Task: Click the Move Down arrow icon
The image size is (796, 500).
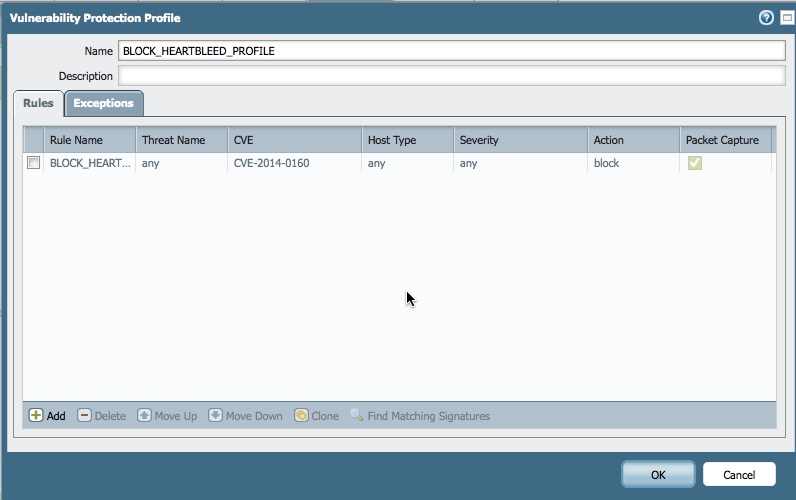Action: pyautogui.click(x=215, y=416)
